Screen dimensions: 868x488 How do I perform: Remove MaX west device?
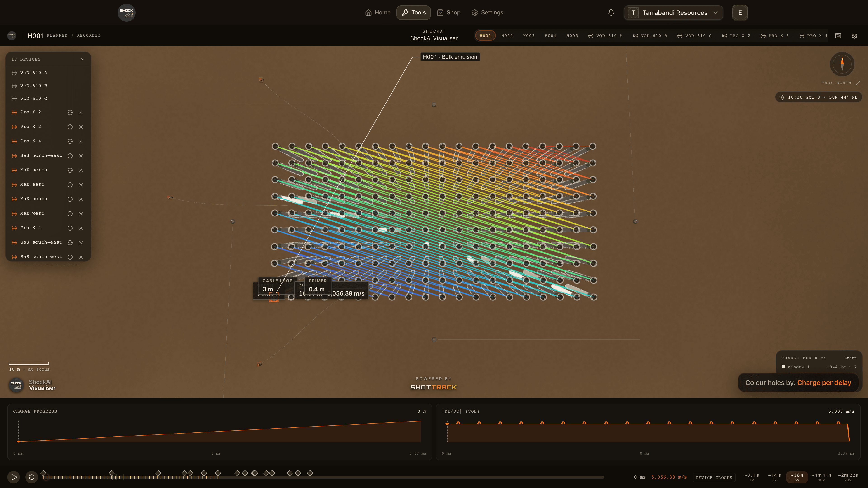pos(81,213)
